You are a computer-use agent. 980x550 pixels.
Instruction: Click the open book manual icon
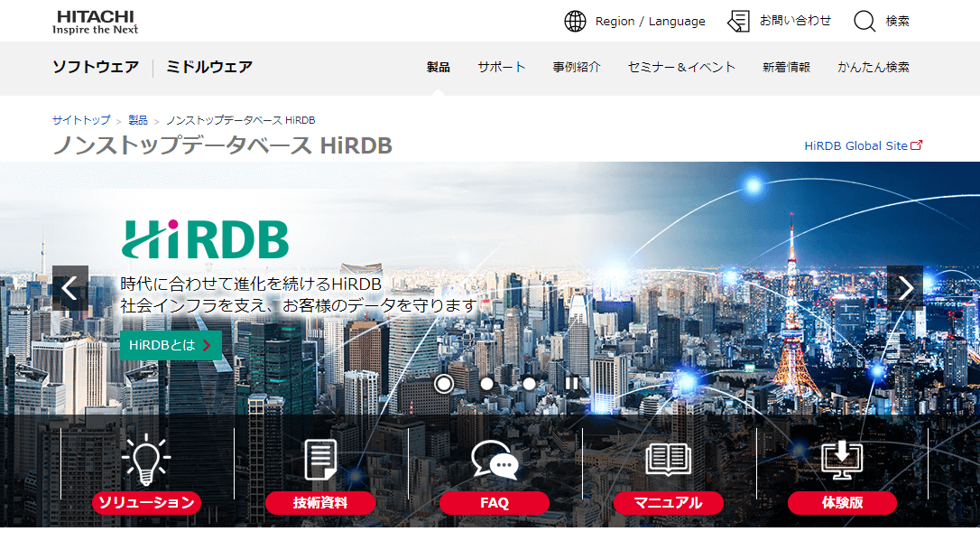click(x=668, y=460)
